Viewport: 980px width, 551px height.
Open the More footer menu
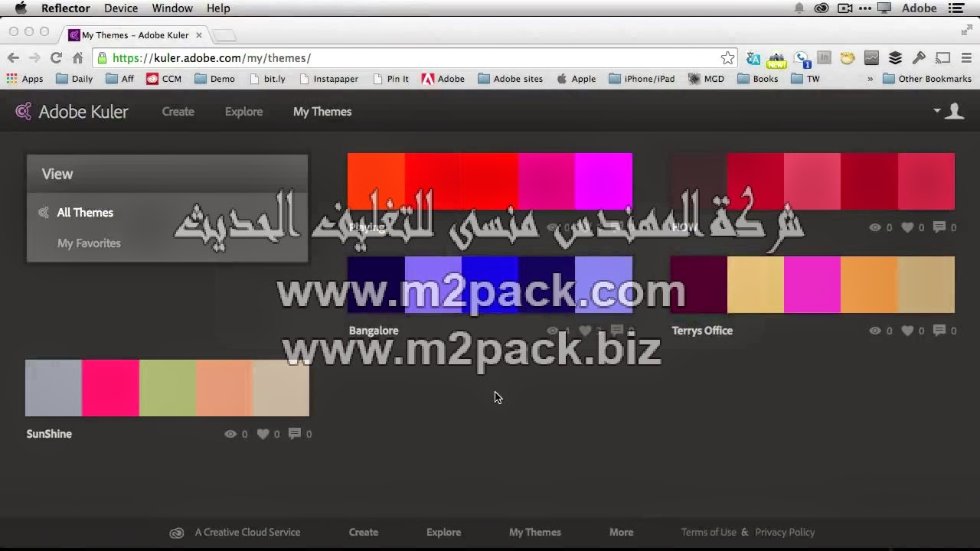[621, 532]
